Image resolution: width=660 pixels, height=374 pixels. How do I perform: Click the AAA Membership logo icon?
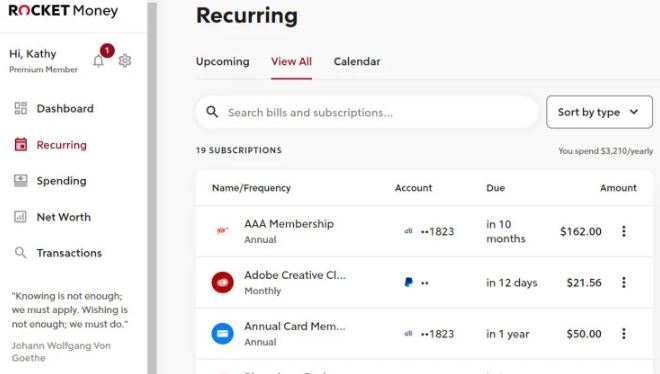point(222,231)
